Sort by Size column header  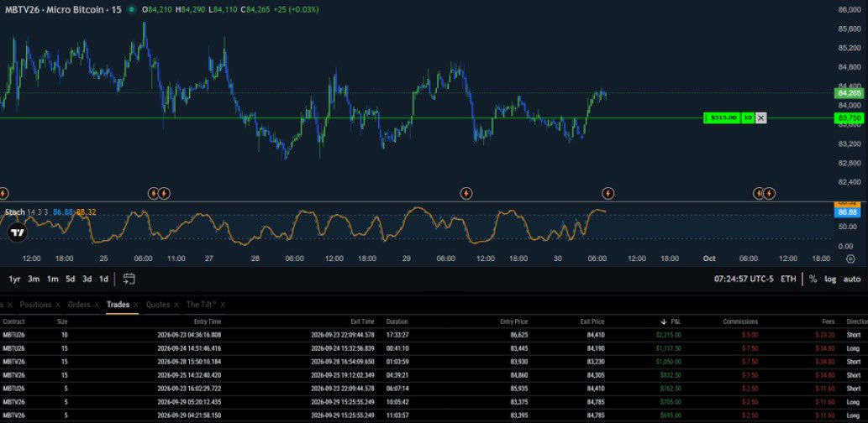coord(62,321)
